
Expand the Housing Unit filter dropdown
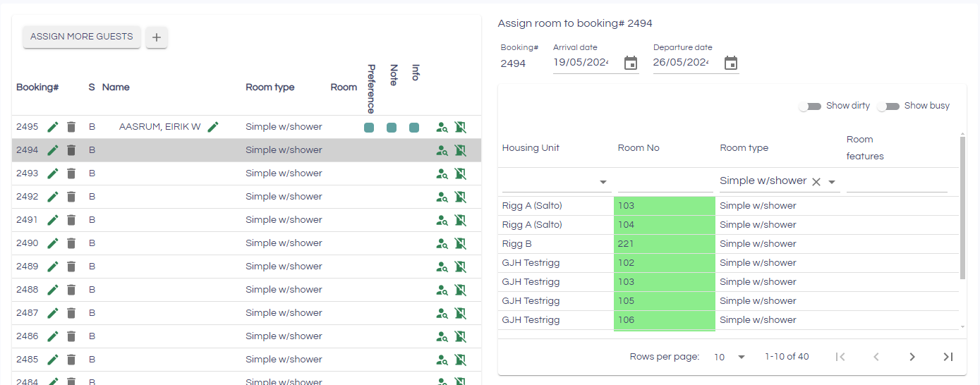click(604, 182)
